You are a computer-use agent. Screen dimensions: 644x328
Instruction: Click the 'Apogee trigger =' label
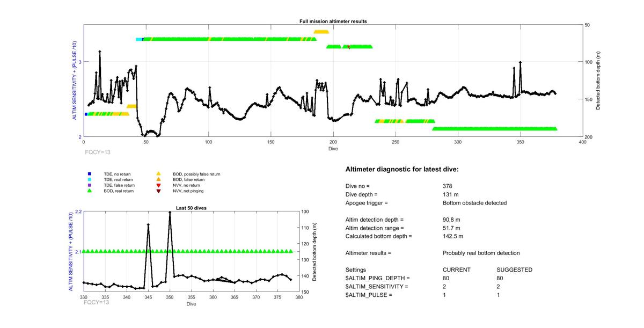pos(367,203)
